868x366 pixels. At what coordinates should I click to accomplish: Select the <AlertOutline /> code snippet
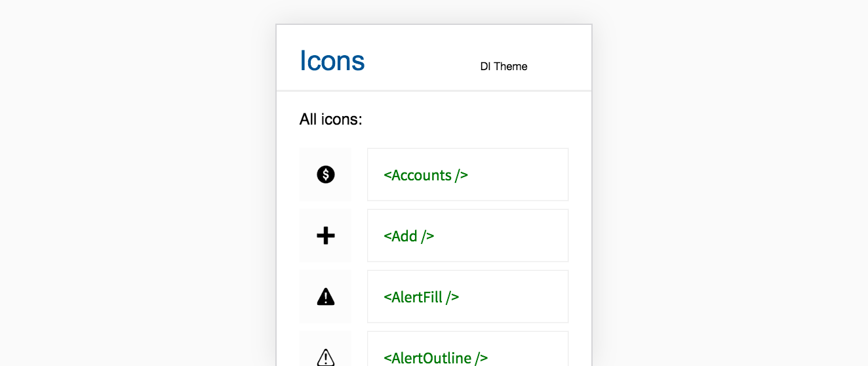tap(436, 357)
